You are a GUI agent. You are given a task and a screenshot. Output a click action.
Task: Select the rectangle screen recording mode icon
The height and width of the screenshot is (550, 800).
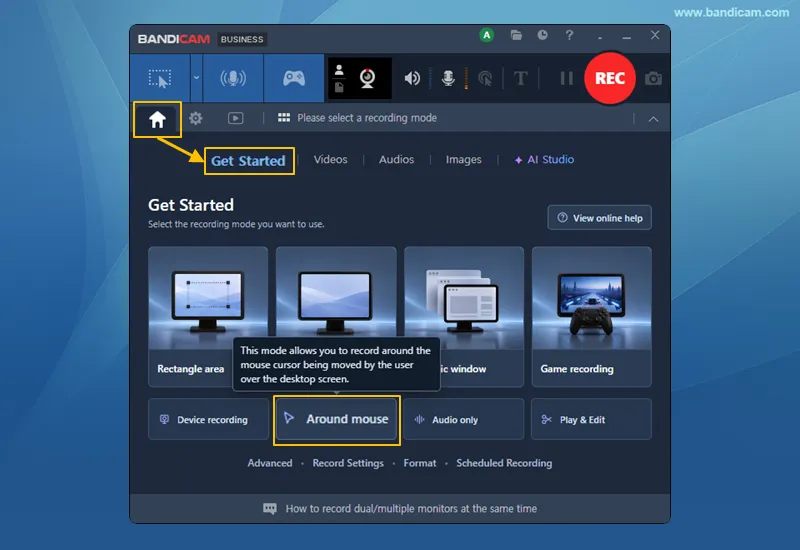(160, 79)
